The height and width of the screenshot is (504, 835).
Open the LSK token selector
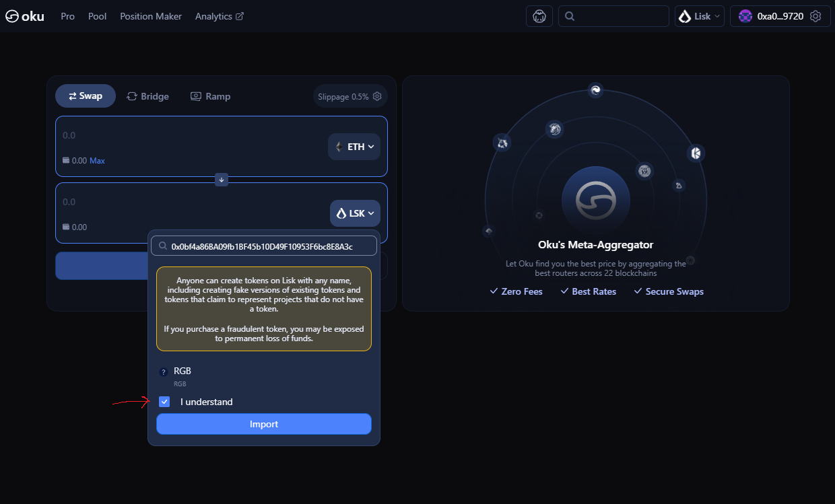356,213
